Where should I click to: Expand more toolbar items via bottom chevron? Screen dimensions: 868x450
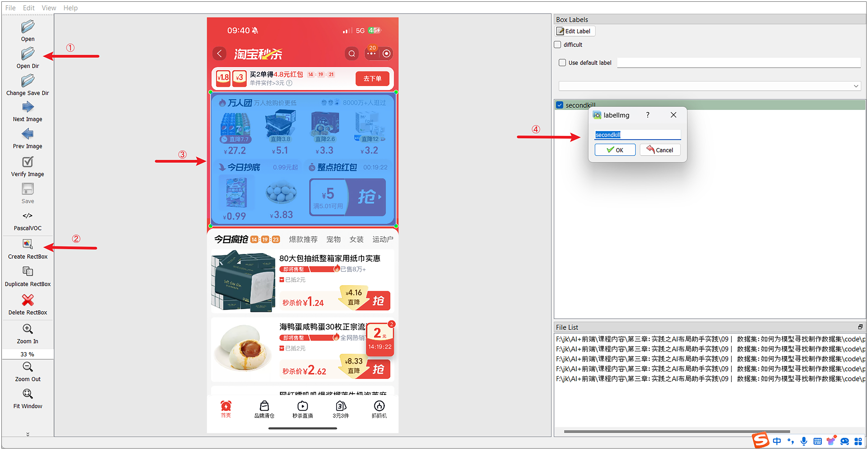(x=28, y=434)
